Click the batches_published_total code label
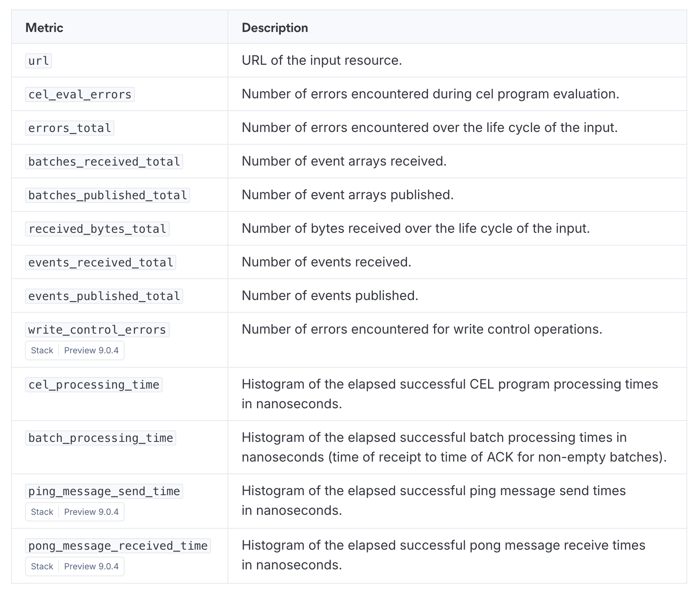This screenshot has height=596, width=700. (107, 195)
